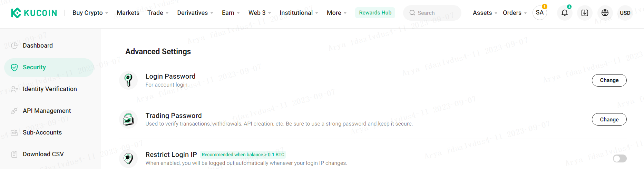Click the Restrict Login IP pin icon

click(x=128, y=158)
